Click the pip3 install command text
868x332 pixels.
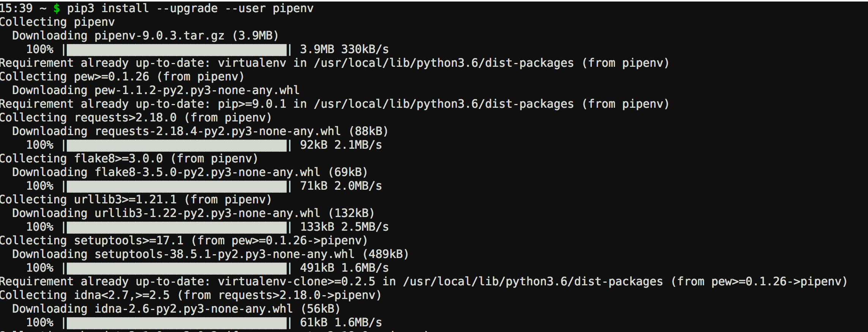[190, 8]
